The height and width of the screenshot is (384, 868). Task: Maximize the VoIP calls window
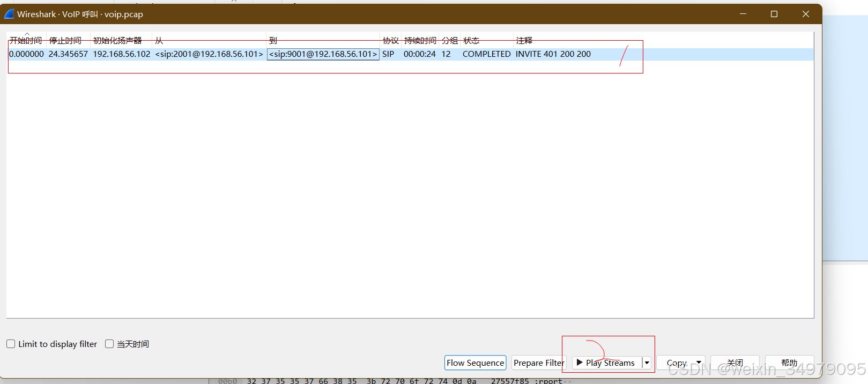(774, 14)
